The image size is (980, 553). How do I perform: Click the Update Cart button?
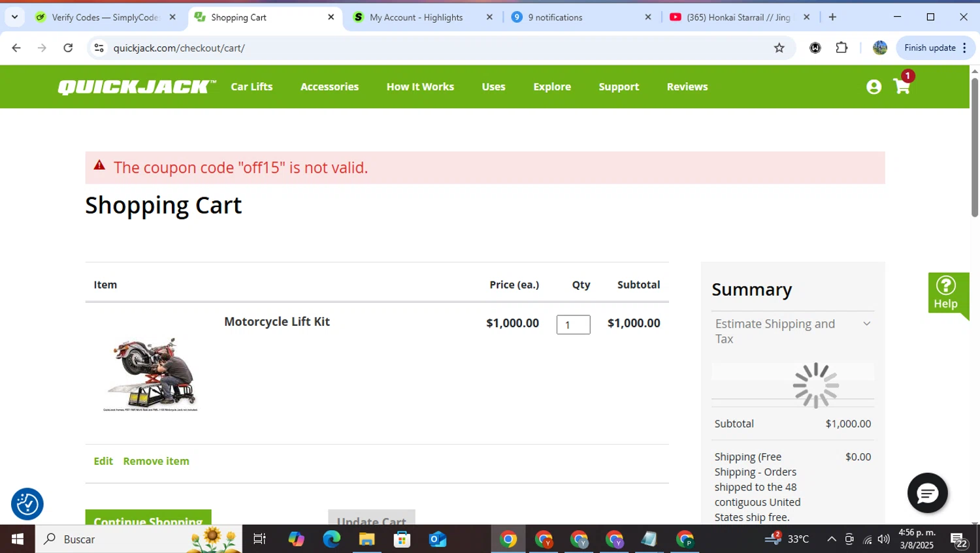tap(372, 517)
